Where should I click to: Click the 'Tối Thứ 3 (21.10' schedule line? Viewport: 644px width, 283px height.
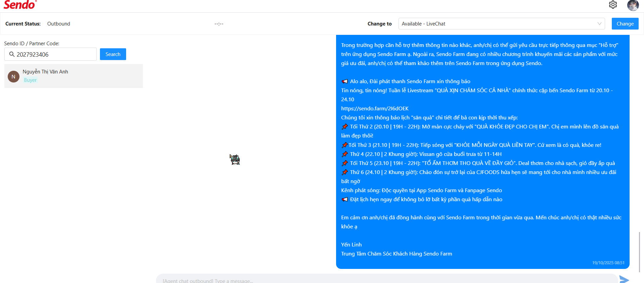pos(471,145)
